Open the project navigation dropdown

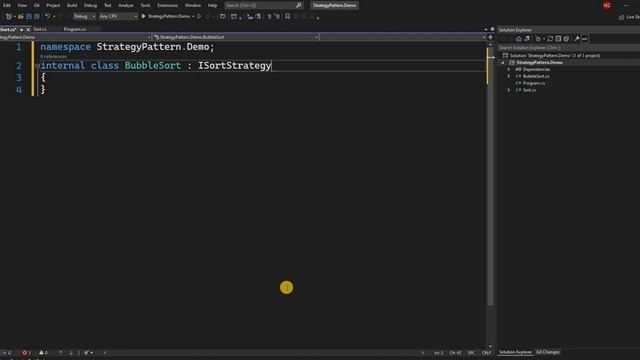coord(75,37)
